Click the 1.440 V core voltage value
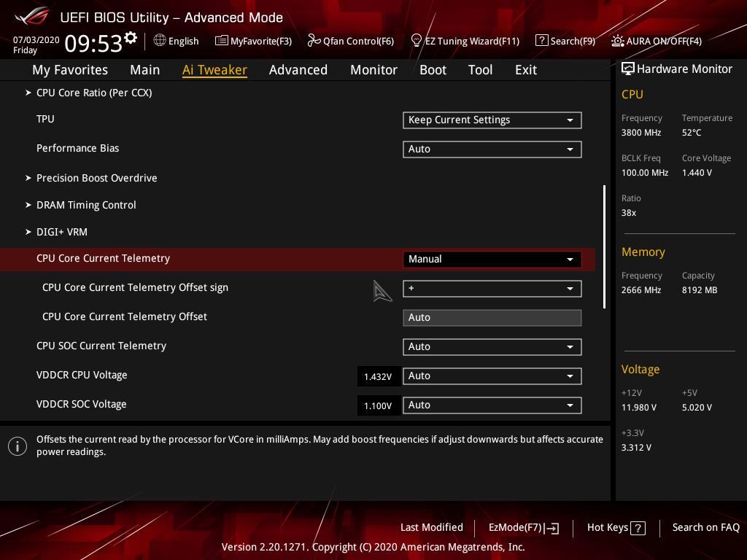The height and width of the screenshot is (560, 747). 697,172
